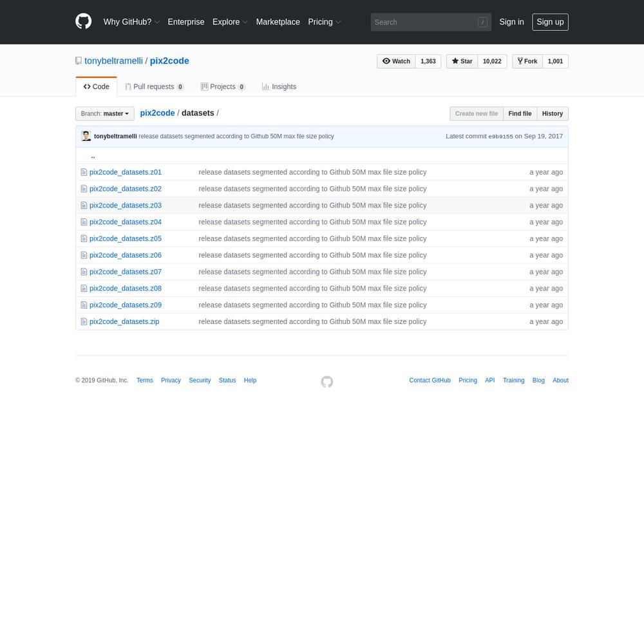Viewport: 644px width, 644px height.
Task: Open the Help footer link
Action: [250, 381]
